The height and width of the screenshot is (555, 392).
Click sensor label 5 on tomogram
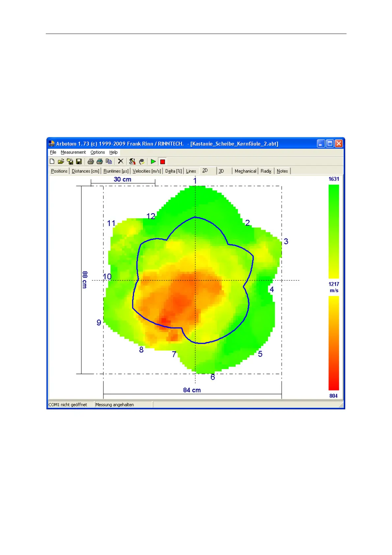coord(260,354)
